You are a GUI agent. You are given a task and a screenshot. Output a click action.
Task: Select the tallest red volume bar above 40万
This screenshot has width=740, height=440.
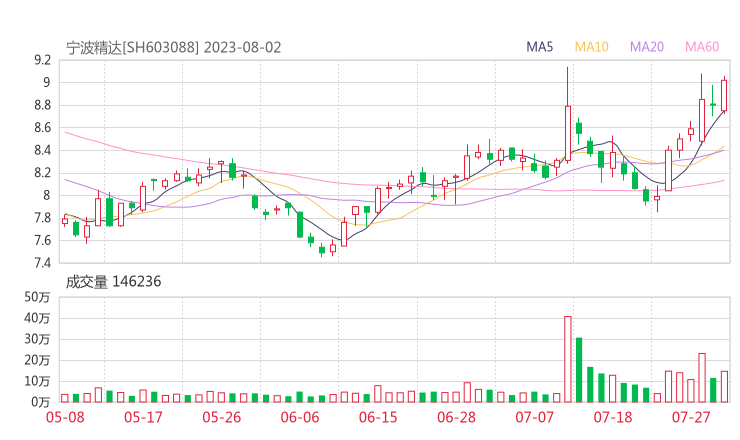[568, 359]
